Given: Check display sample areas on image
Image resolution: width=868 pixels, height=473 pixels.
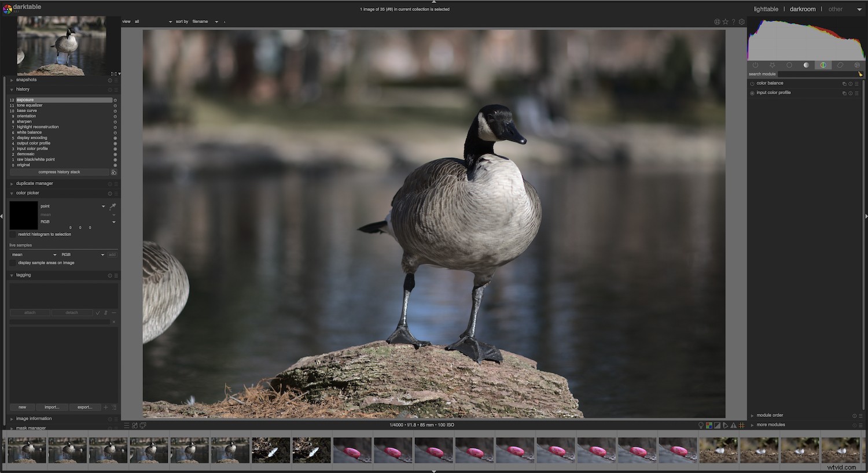Looking at the screenshot, I should (x=13, y=263).
